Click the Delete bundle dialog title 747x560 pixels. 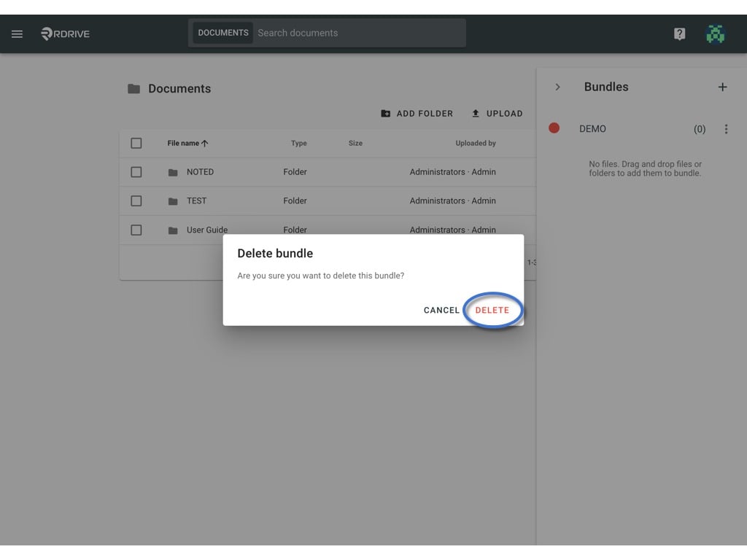pos(275,253)
